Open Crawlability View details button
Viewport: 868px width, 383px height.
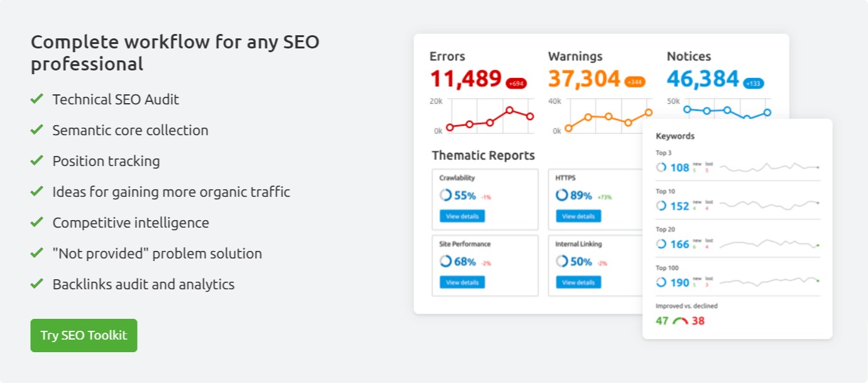pyautogui.click(x=462, y=216)
